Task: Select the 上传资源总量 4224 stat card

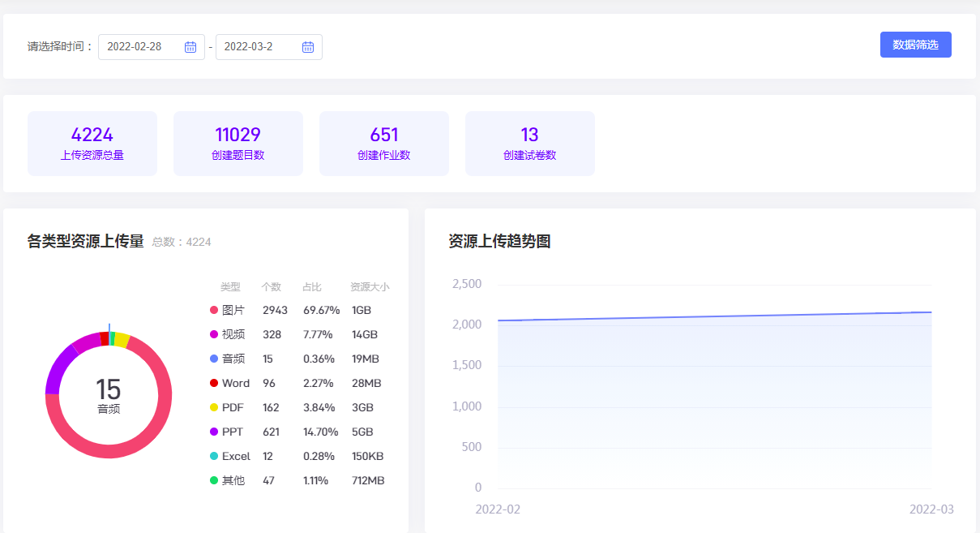Action: (x=92, y=144)
